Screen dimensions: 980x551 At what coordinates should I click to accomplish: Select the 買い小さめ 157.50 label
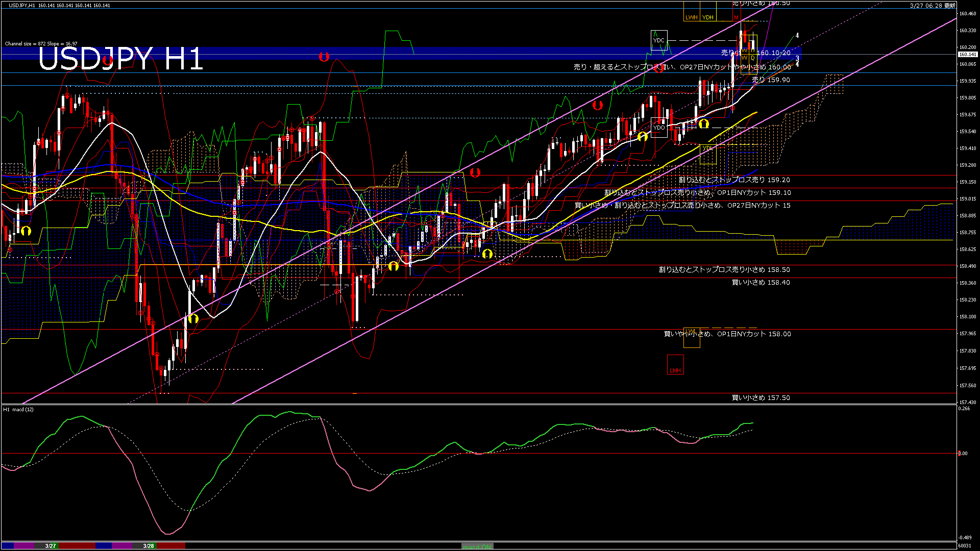point(761,398)
